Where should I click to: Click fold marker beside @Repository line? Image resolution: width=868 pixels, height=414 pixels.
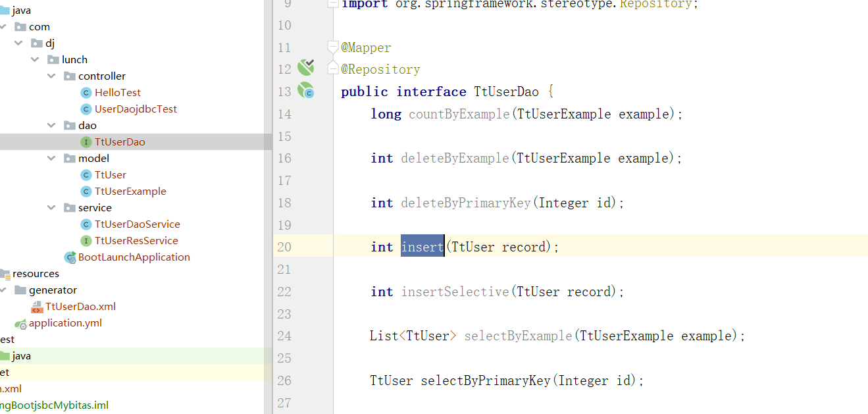pos(333,69)
